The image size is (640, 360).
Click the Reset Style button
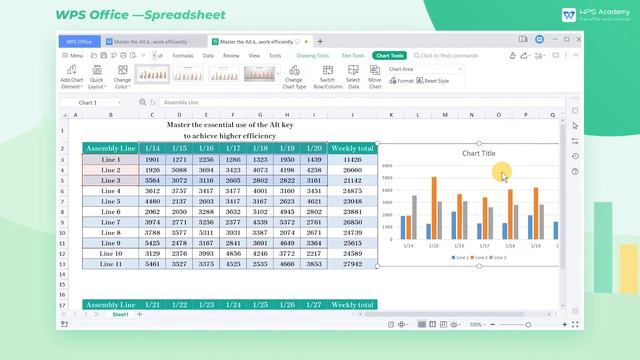coord(433,81)
